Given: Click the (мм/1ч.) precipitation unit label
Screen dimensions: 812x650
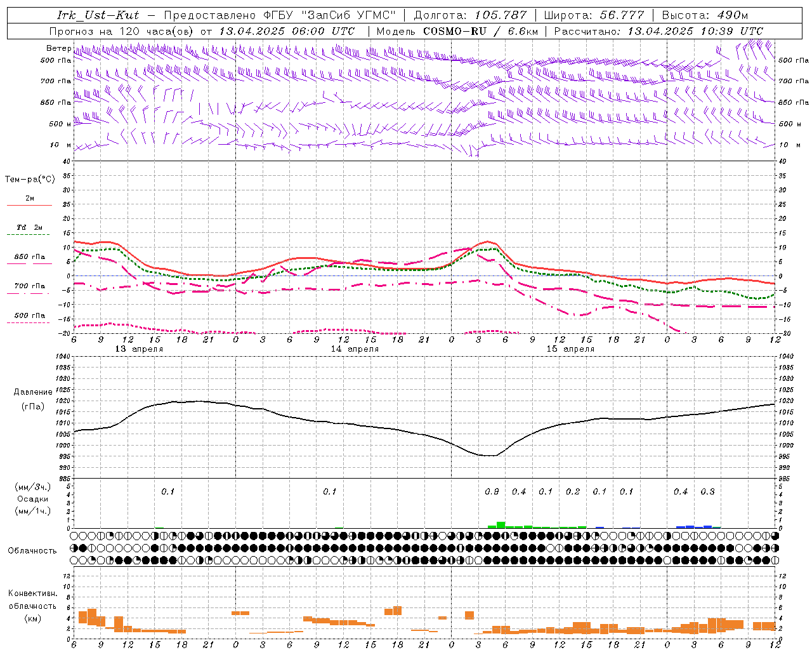Looking at the screenshot, I should click(33, 511).
